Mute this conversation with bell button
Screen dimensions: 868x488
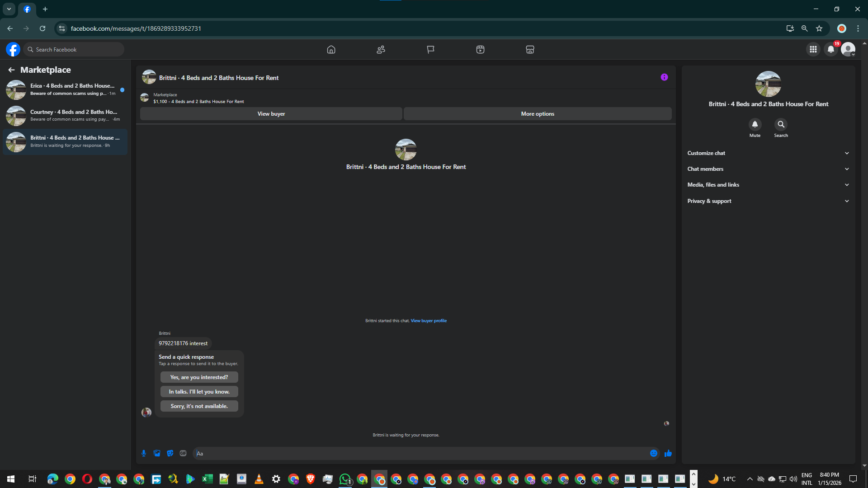tap(755, 124)
